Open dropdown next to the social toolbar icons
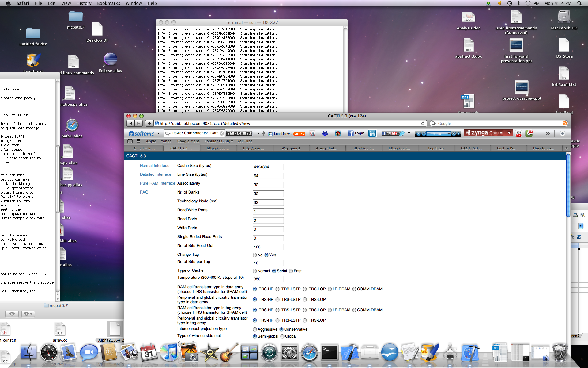Viewport: 588px width, 368px height. pos(409,133)
